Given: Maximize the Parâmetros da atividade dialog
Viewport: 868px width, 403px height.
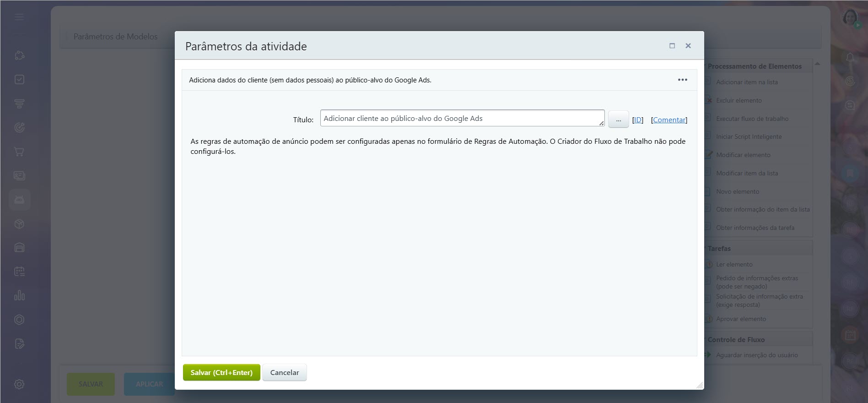Looking at the screenshot, I should pyautogui.click(x=672, y=46).
